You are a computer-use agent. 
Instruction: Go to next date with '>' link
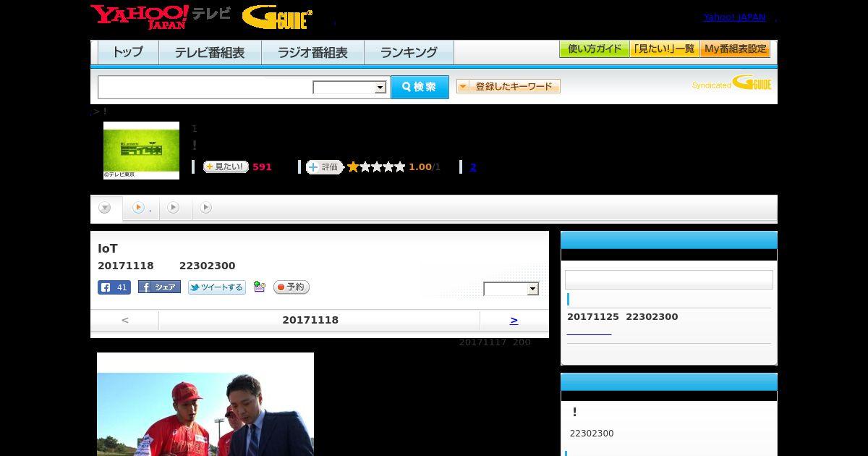514,320
